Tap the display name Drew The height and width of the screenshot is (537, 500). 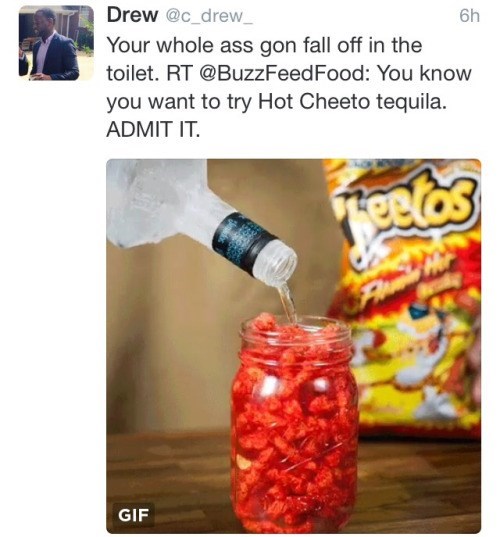[x=132, y=15]
